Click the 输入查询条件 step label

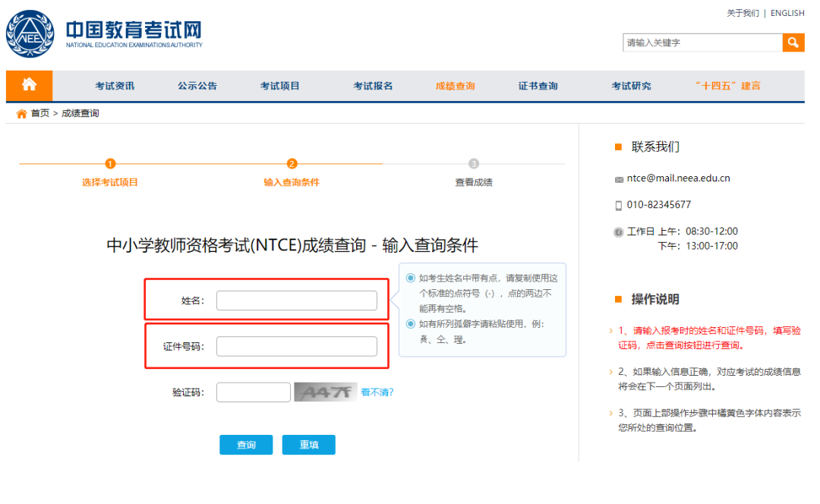292,182
